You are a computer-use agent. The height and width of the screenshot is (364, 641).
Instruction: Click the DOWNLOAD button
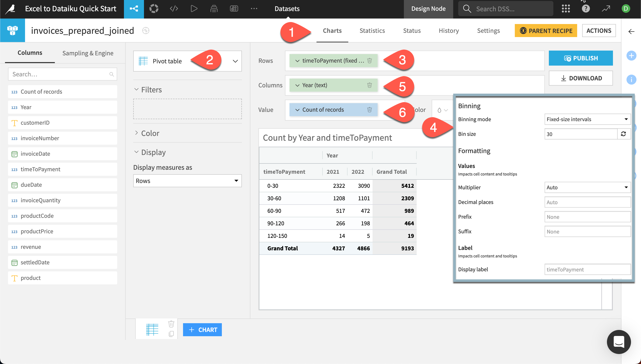tap(581, 78)
